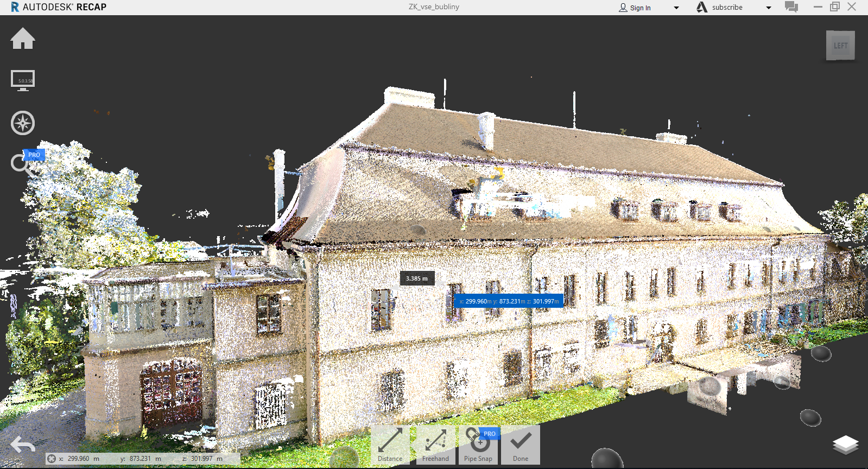Click the blue coordinate annotation label
The image size is (868, 469).
point(508,301)
